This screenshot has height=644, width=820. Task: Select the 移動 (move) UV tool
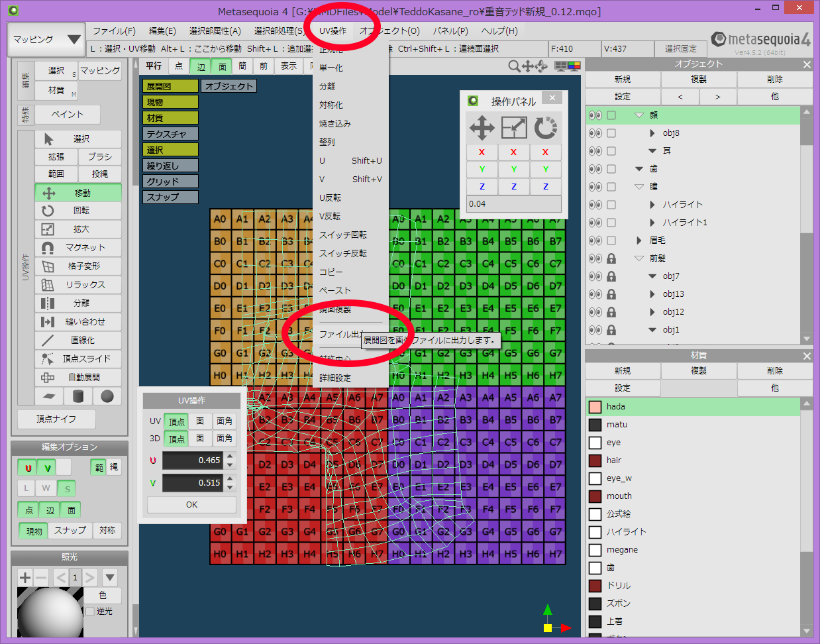[78, 193]
